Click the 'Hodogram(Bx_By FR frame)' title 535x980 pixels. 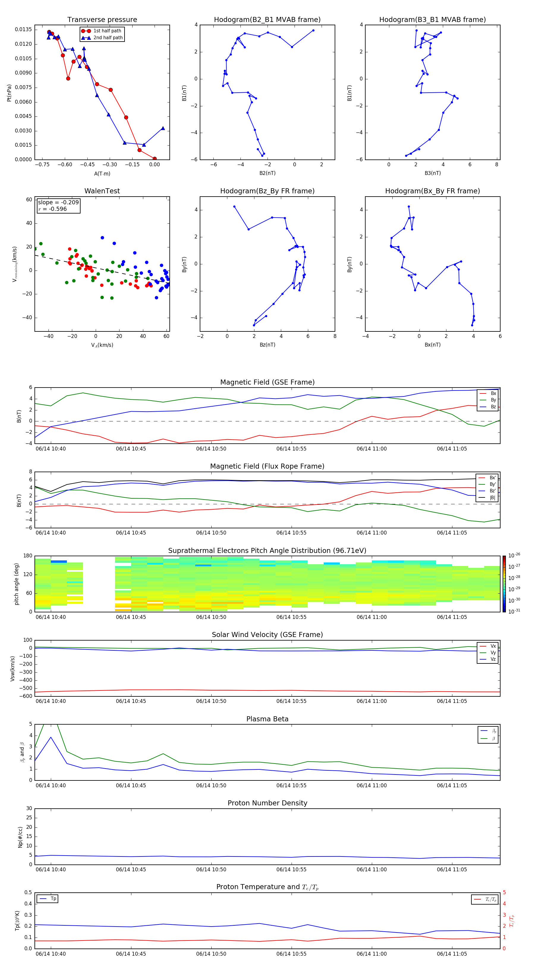pyautogui.click(x=432, y=191)
